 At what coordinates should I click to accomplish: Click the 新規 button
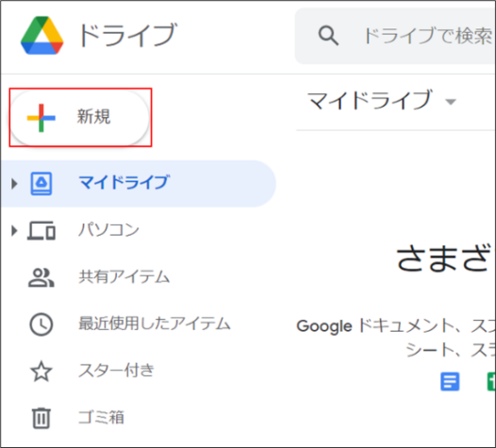(80, 118)
